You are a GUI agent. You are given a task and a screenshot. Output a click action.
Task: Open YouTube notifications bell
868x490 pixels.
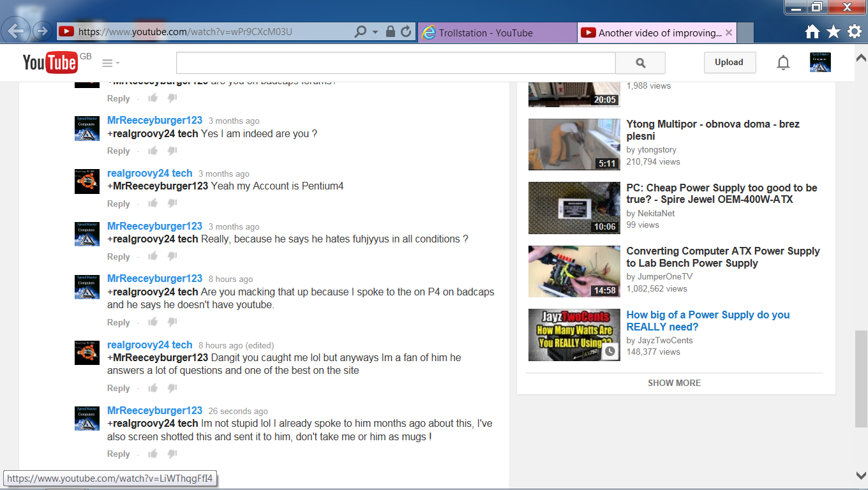[783, 63]
